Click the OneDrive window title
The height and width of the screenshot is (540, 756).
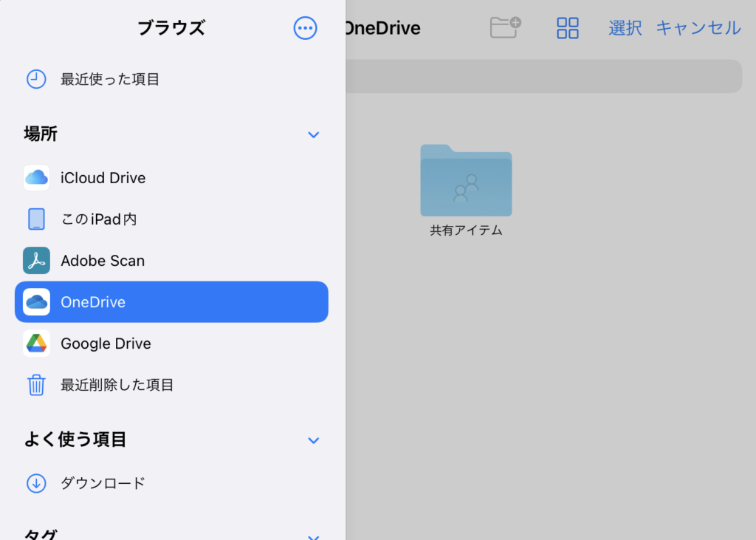pos(383,28)
